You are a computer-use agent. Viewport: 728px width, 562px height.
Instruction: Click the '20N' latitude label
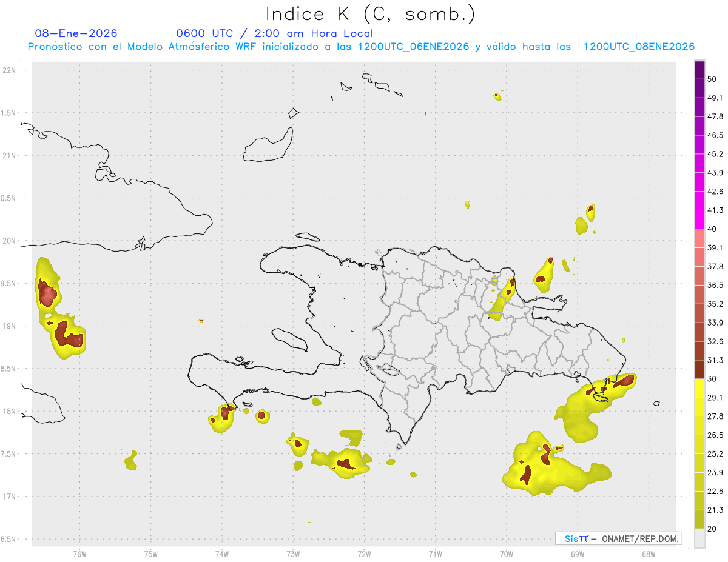pyautogui.click(x=9, y=241)
